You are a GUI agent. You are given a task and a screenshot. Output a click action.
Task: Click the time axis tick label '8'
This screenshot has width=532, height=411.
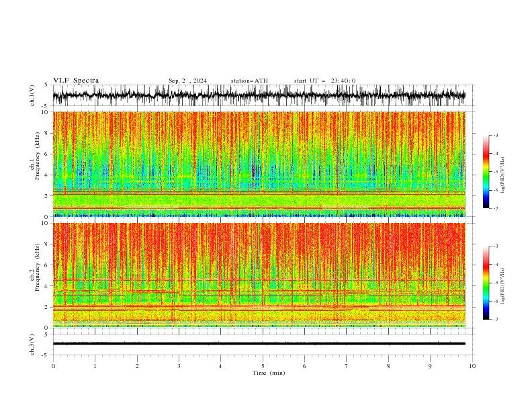(x=388, y=366)
